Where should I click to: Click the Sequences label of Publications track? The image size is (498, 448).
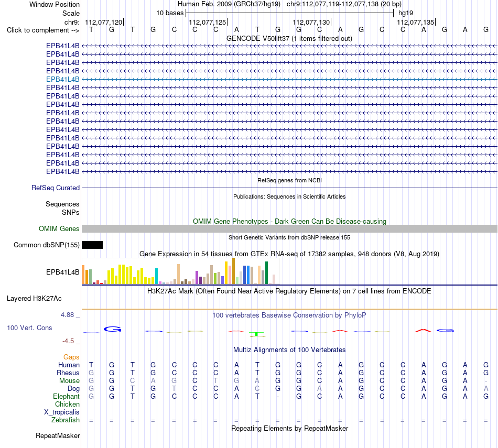(62, 204)
